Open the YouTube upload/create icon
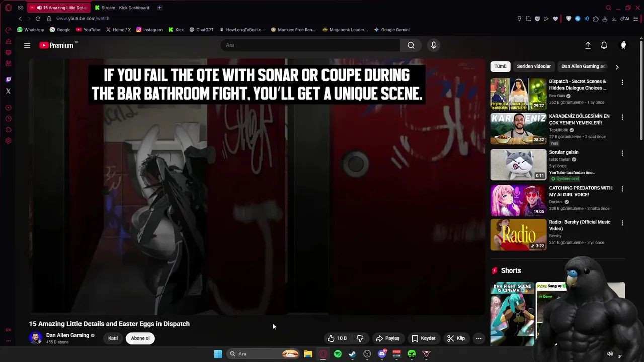 588,45
